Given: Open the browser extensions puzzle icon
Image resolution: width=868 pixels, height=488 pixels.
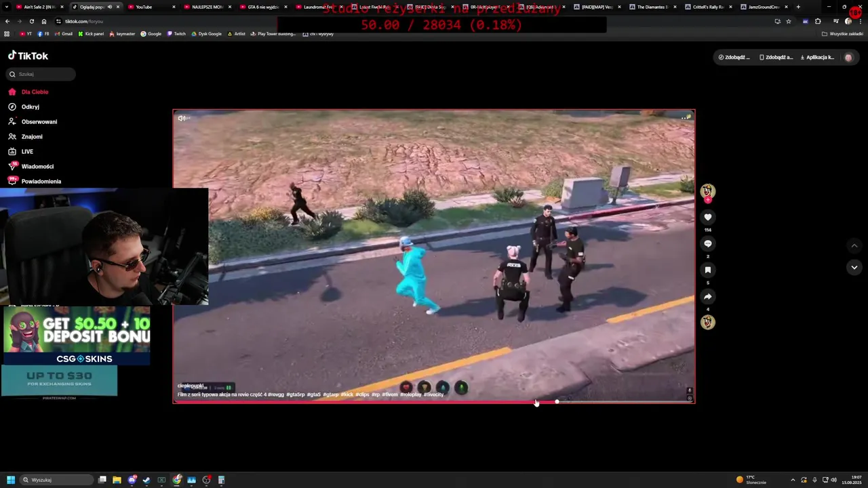Looking at the screenshot, I should pos(818,21).
